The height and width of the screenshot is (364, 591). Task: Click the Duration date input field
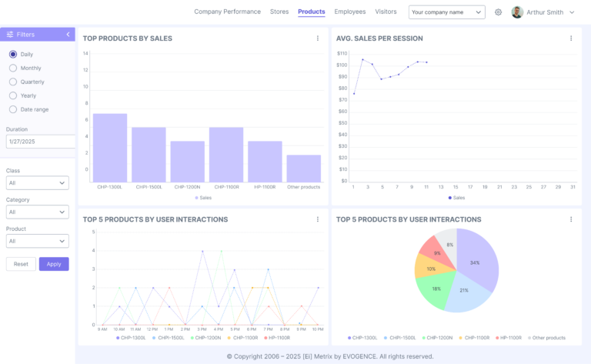pyautogui.click(x=40, y=142)
